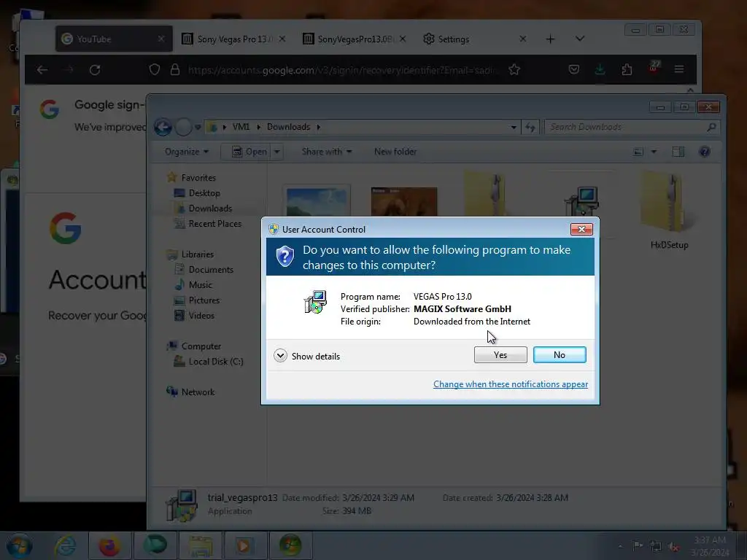The image size is (747, 560).
Task: Close the Settings tab in Firefox
Action: click(522, 39)
